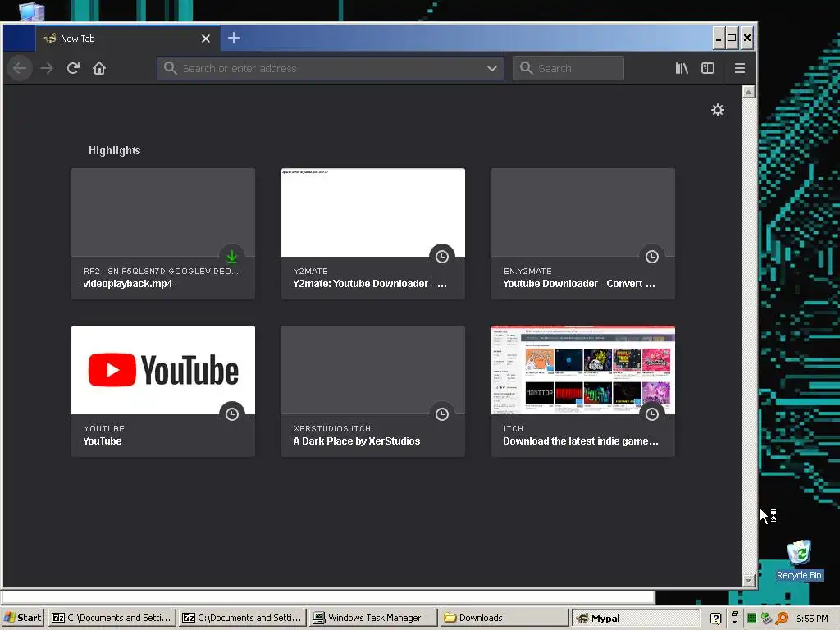Toggle the sidebar panel icon
This screenshot has height=630, width=840.
pyautogui.click(x=708, y=68)
